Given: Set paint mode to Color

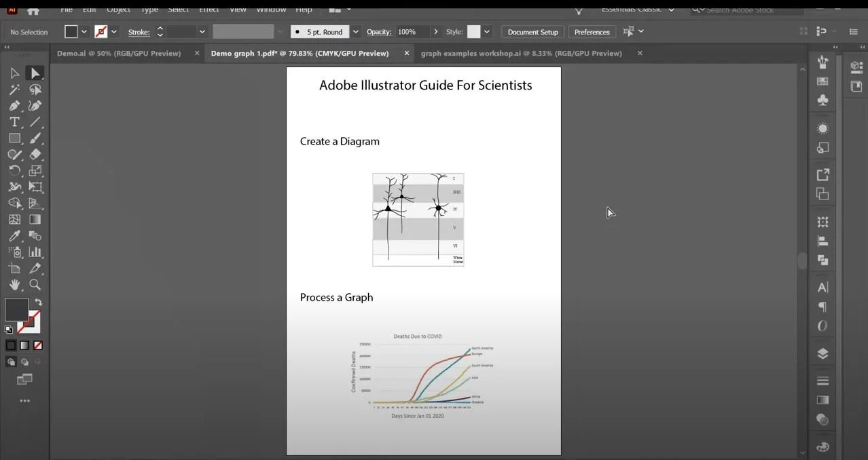Looking at the screenshot, I should (x=11, y=345).
